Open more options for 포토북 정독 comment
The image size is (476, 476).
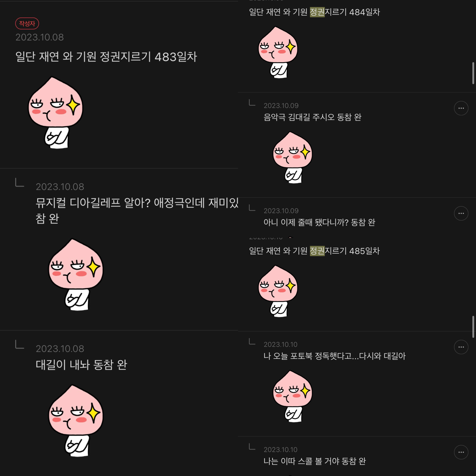(x=461, y=347)
